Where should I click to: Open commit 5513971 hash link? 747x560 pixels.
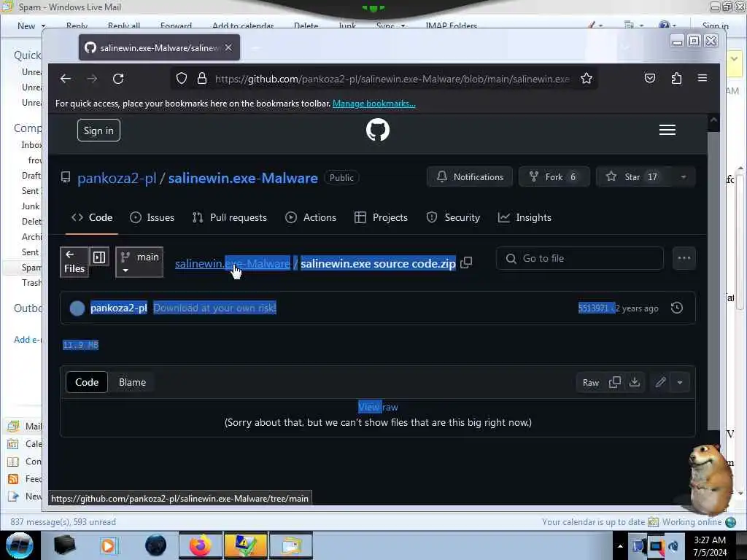pos(593,308)
